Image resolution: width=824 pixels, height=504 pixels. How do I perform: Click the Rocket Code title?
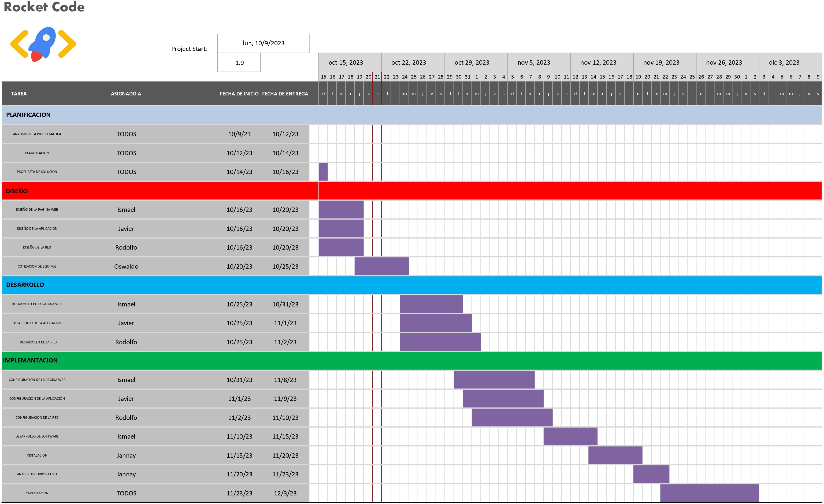44,7
